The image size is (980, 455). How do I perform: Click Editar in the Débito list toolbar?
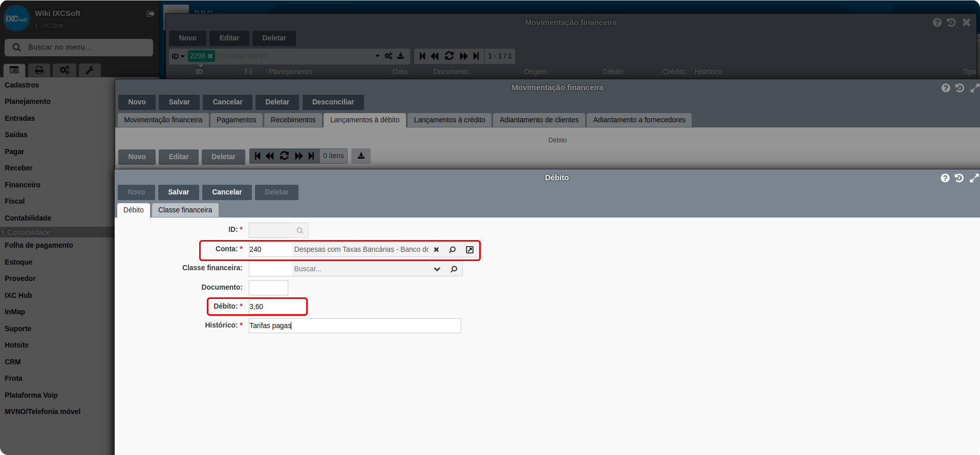(x=179, y=157)
